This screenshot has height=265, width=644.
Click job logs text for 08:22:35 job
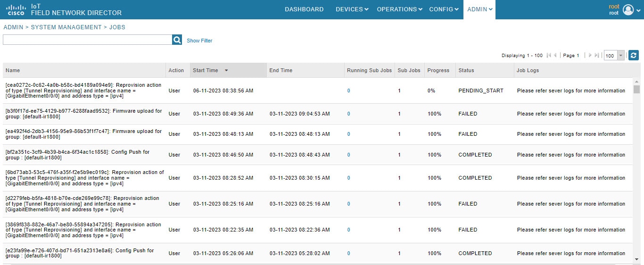click(571, 230)
